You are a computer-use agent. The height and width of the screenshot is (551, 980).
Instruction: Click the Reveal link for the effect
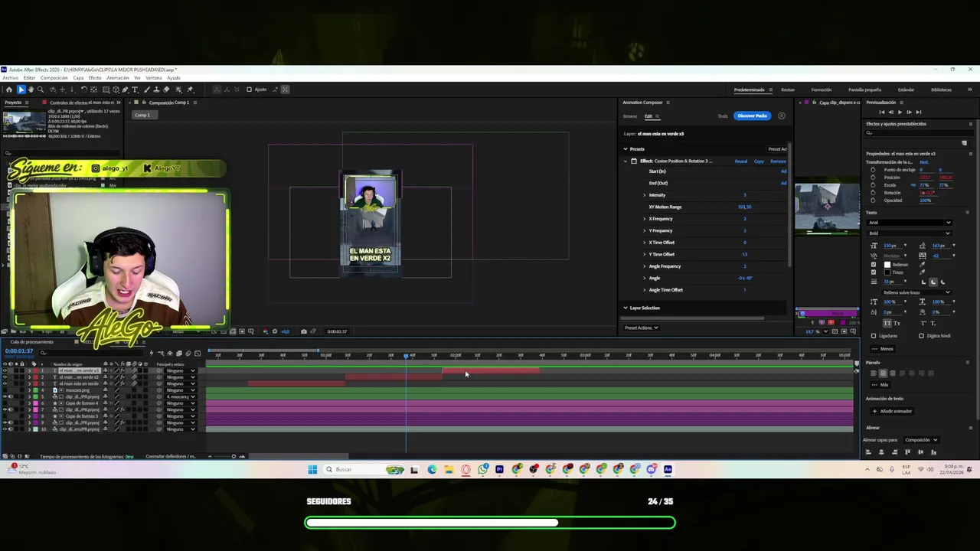point(741,161)
